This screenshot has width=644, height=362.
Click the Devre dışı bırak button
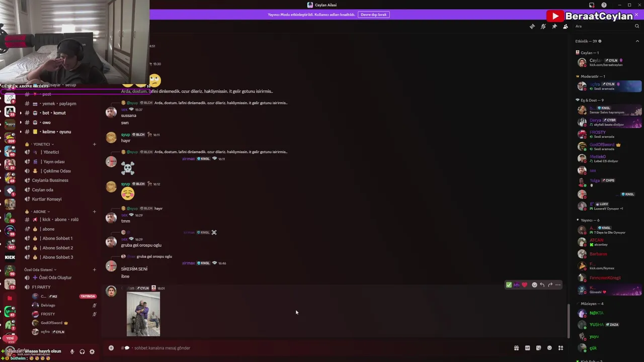[373, 15]
